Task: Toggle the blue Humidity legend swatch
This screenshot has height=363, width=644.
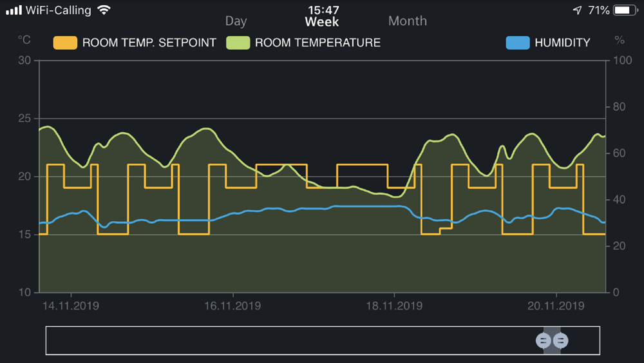Action: (518, 43)
